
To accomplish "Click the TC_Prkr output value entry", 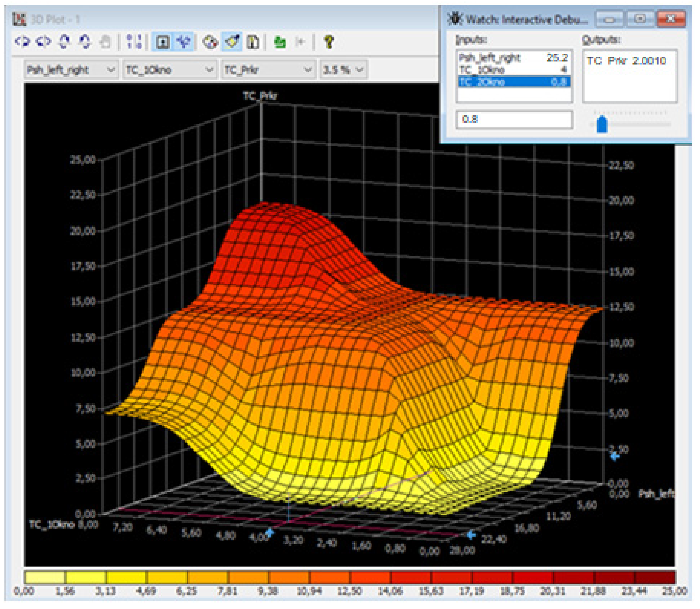I will pos(626,61).
